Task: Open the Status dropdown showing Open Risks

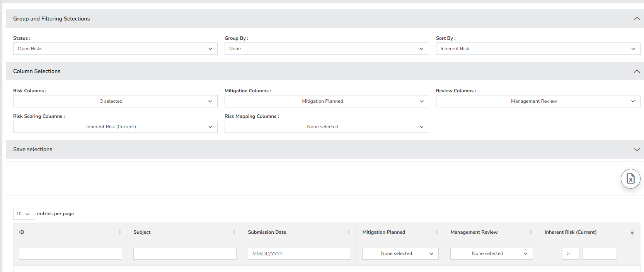Action: [115, 49]
